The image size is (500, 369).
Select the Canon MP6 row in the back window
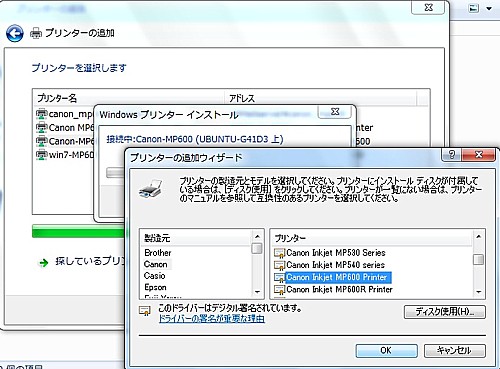click(65, 128)
